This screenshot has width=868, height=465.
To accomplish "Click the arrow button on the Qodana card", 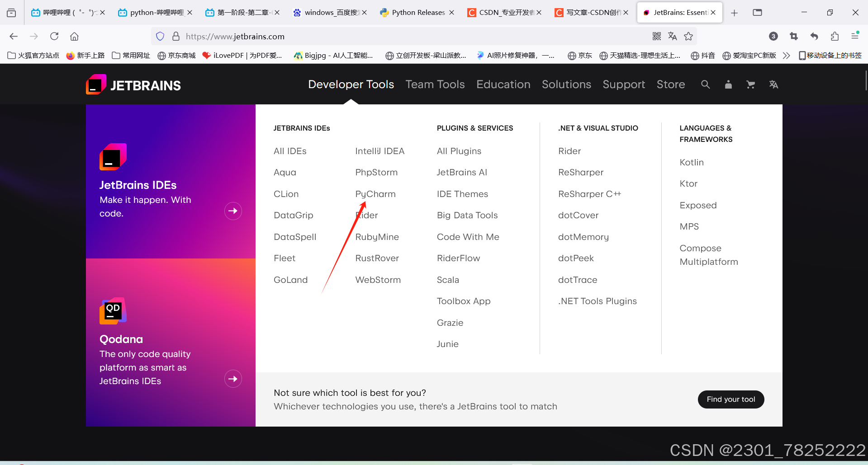I will (233, 379).
